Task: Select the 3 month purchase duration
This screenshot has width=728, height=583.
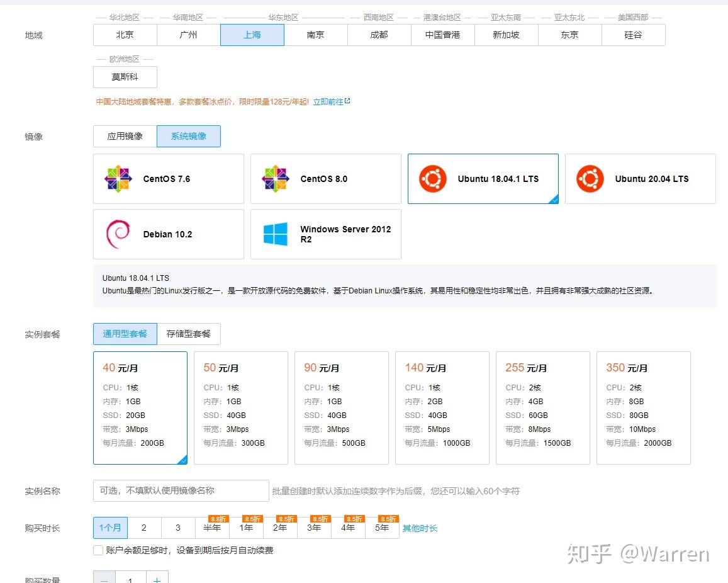Action: 178,528
